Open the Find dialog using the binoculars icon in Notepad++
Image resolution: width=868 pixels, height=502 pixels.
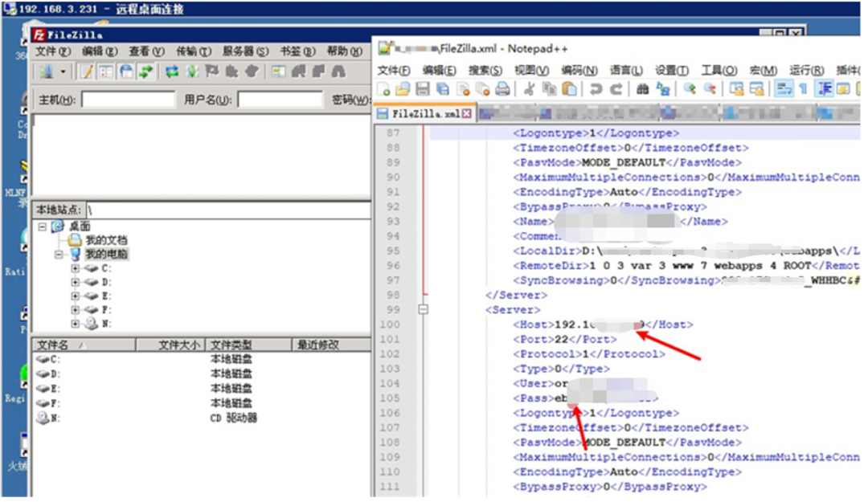pos(642,88)
